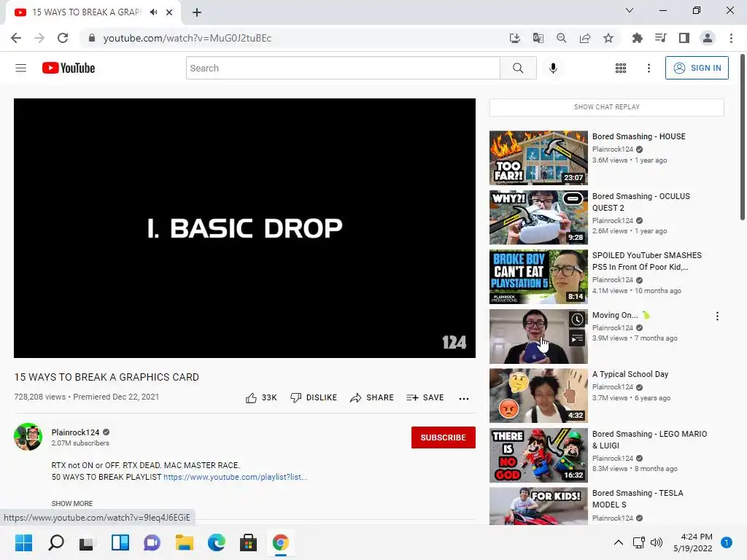
Task: Expand the Chrome tab search chevron
Action: pyautogui.click(x=630, y=10)
